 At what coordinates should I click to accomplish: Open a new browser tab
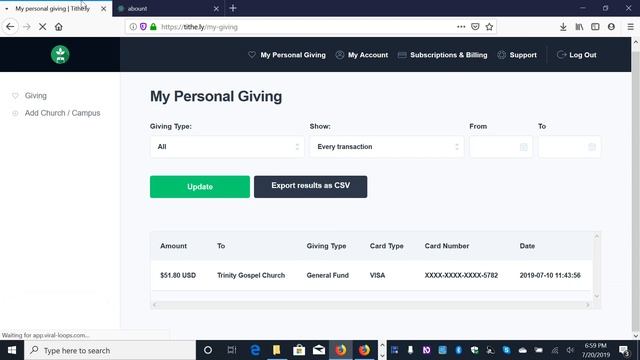tap(233, 8)
